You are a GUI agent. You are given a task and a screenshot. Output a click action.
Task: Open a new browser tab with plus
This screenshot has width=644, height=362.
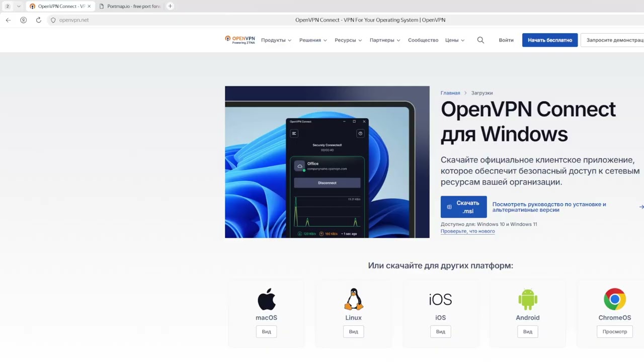[x=170, y=6]
